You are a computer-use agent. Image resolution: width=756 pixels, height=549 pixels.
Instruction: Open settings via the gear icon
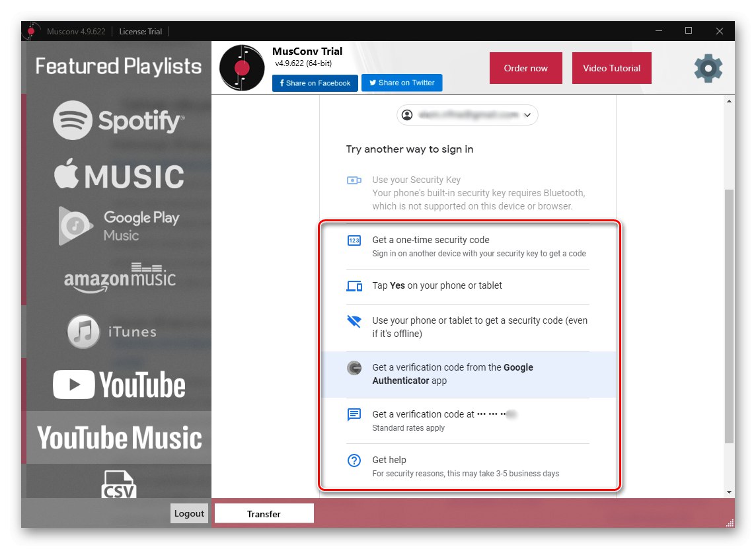coord(708,69)
